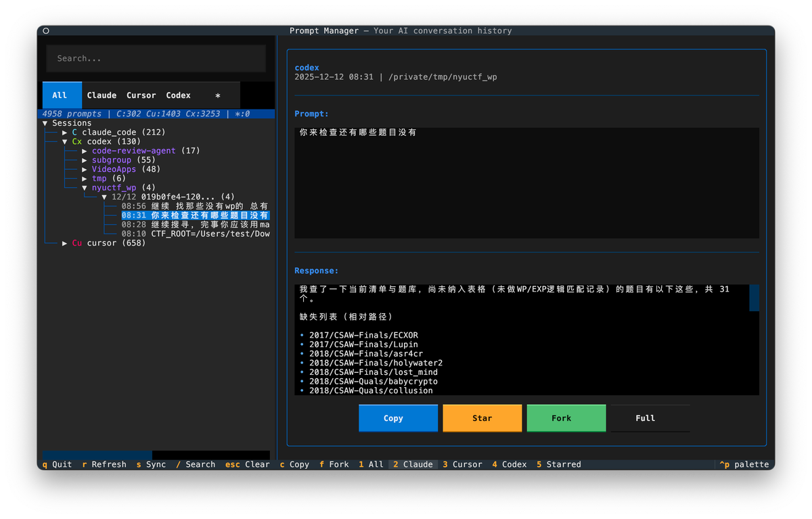
Task: Select the highlighted 08:31 prompt entry
Action: (195, 215)
